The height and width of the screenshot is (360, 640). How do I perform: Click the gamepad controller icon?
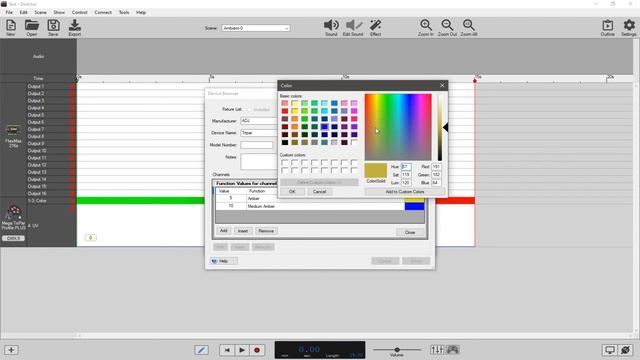[x=453, y=350]
